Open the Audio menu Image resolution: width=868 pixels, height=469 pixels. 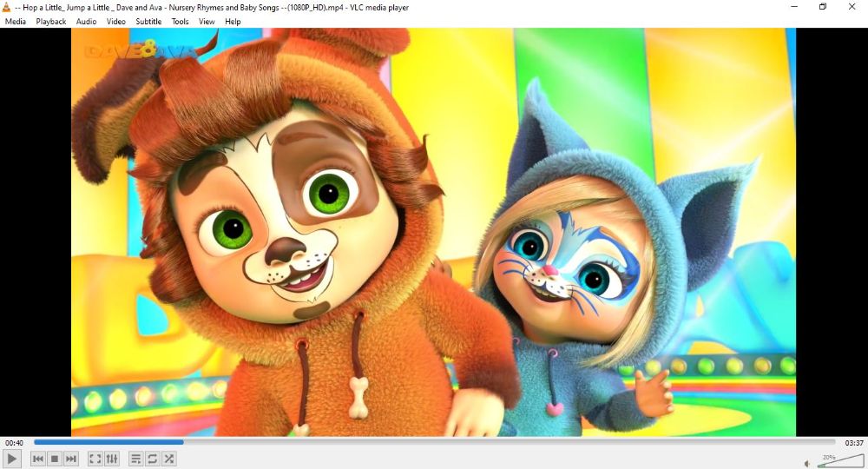86,22
